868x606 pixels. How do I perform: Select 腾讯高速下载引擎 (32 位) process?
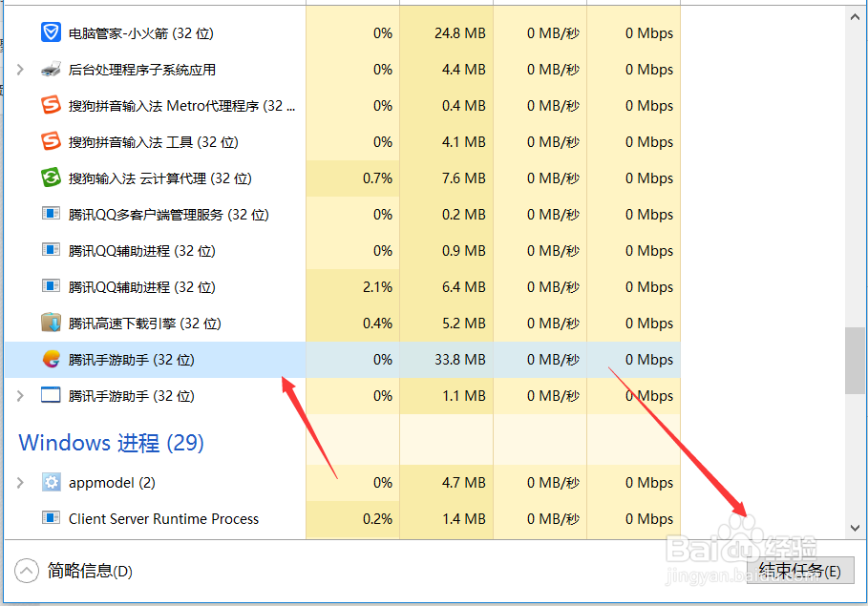tap(144, 324)
